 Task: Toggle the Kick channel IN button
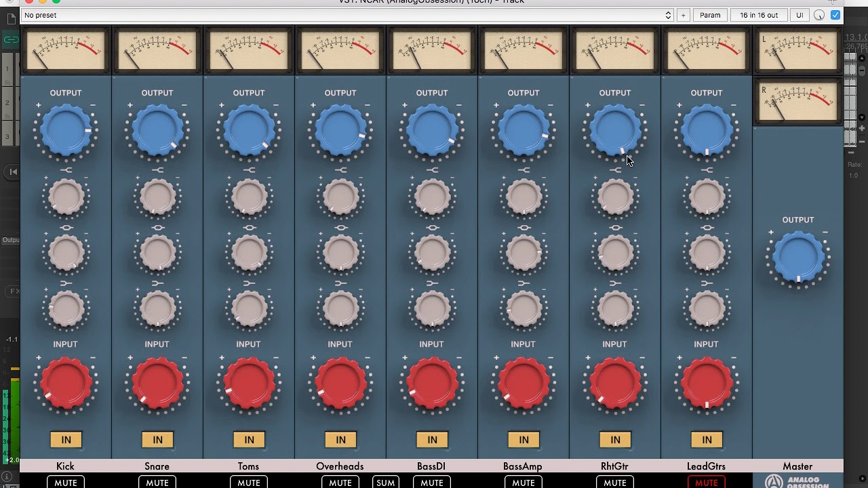(66, 440)
